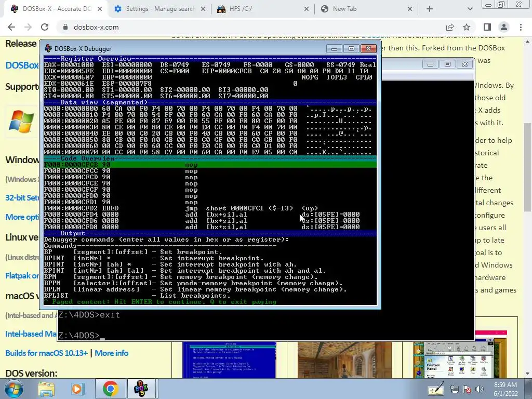532x399 pixels.
Task: Open Action Center flag tray icon
Action: (x=467, y=390)
